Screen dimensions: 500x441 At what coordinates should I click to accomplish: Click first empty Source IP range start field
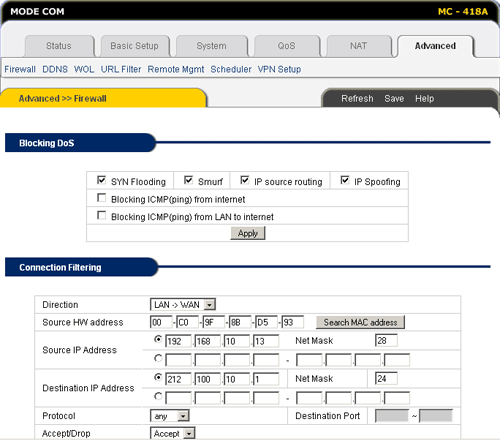click(x=179, y=360)
